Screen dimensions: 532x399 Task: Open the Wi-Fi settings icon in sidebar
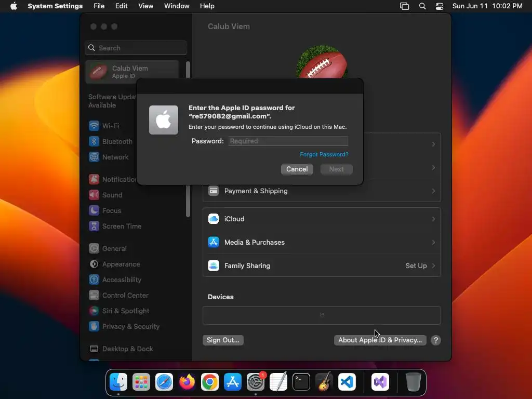coord(94,126)
